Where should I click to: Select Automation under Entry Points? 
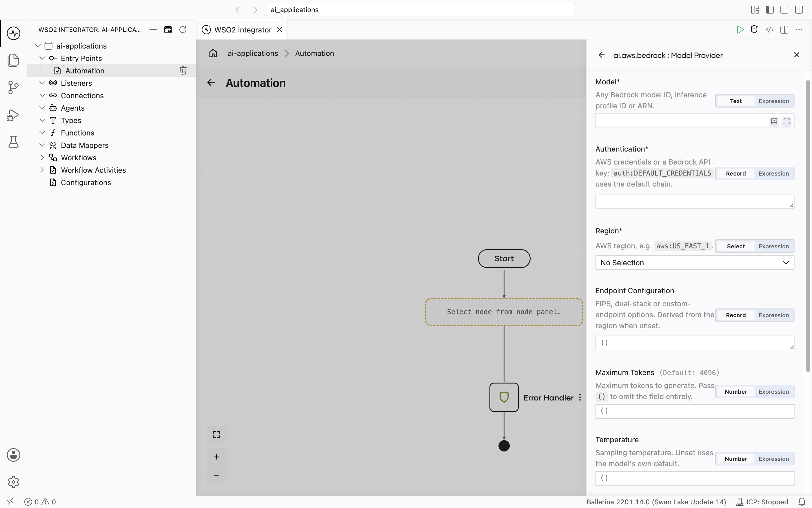111,71
